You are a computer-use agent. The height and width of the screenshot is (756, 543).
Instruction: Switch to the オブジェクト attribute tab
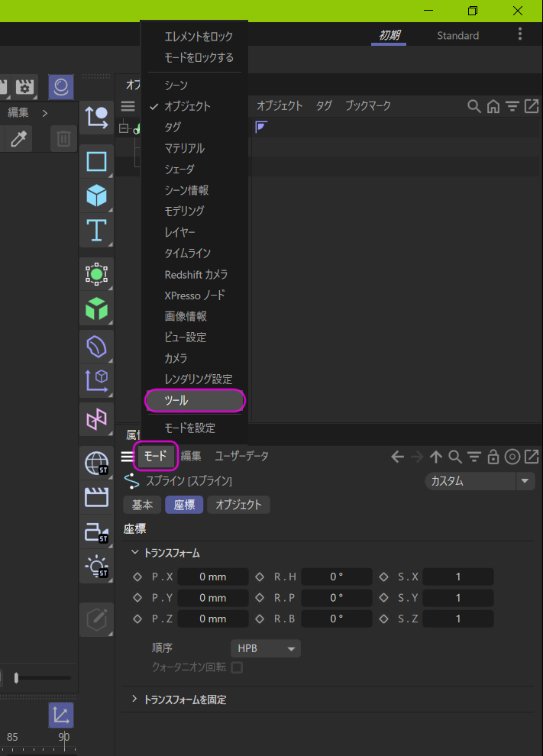[x=238, y=505]
